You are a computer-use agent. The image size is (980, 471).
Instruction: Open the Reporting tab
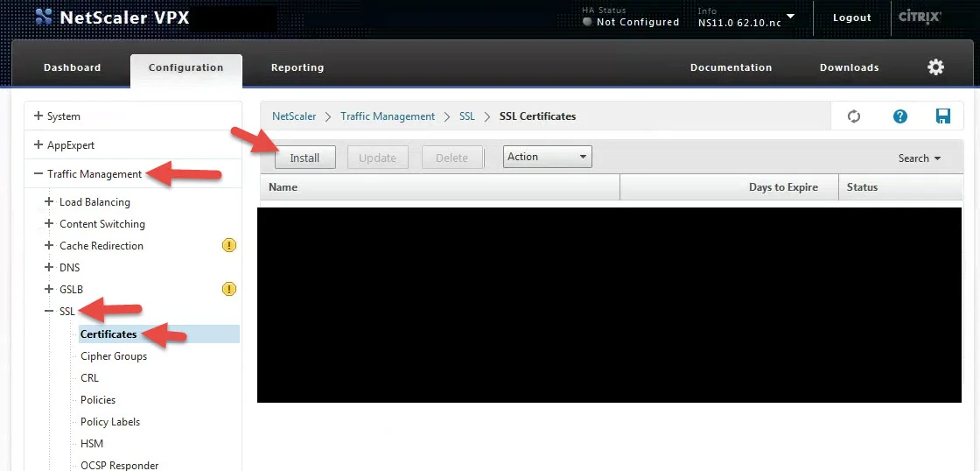pos(297,67)
